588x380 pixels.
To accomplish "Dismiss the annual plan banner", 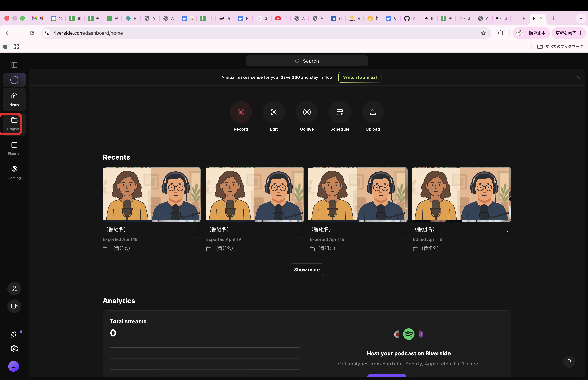I will pos(578,78).
